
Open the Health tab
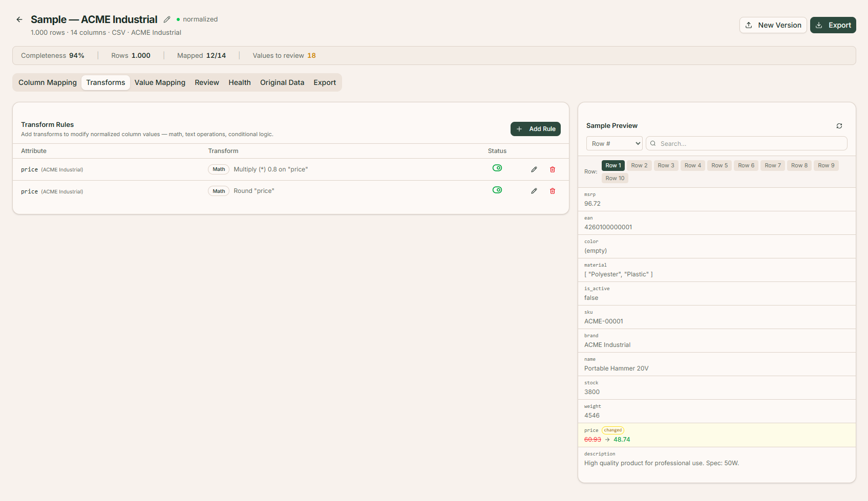click(x=240, y=82)
